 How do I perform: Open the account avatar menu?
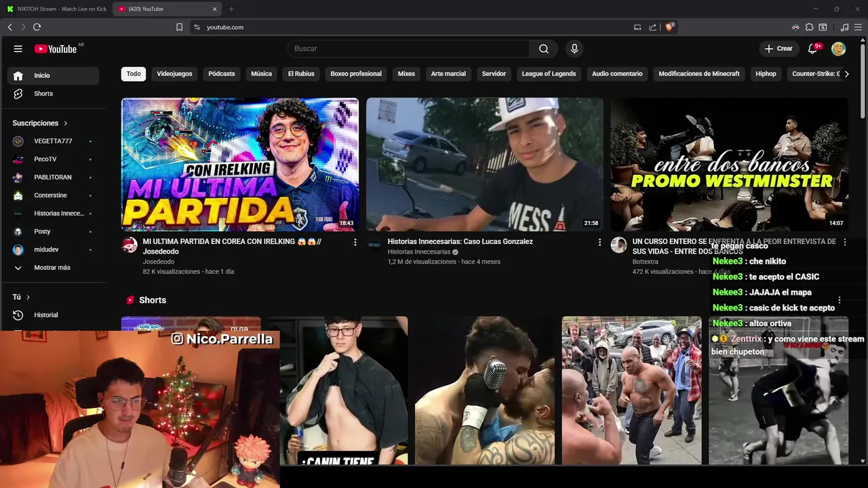coord(839,49)
